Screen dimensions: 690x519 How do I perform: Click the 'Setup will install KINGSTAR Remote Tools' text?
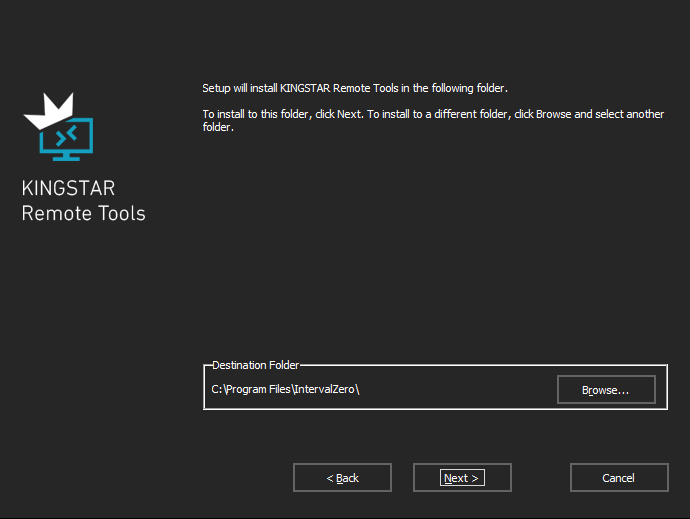click(355, 88)
